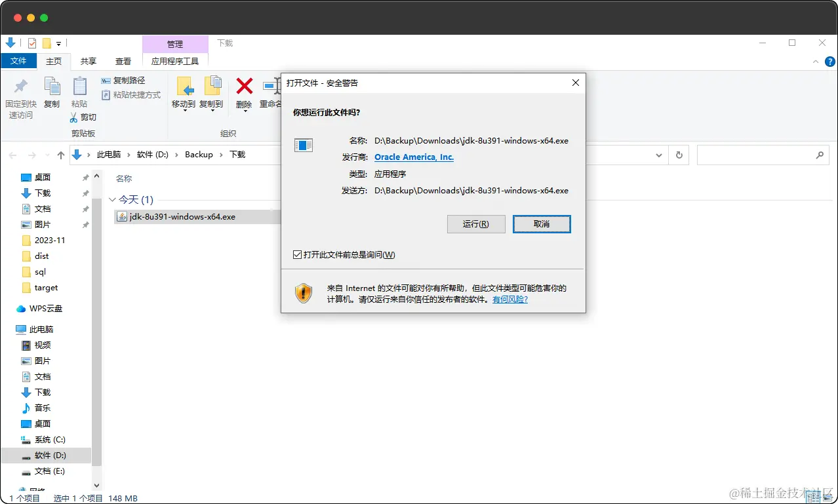
Task: Click the Paste icon in ribbon
Action: tap(79, 86)
